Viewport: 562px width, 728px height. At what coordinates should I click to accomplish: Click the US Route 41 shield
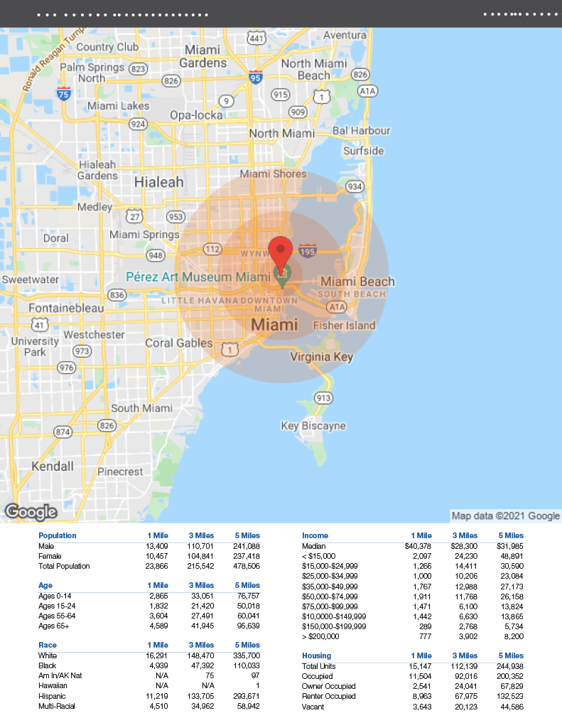(40, 325)
